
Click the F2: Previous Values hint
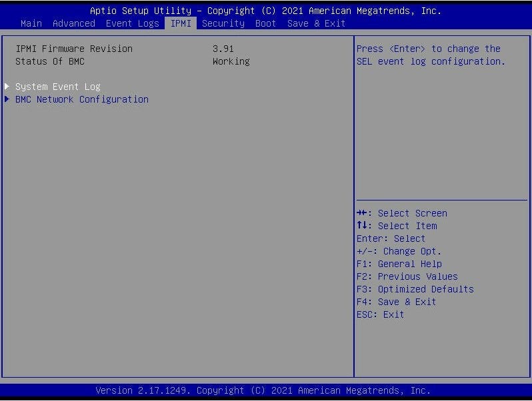[x=407, y=276]
